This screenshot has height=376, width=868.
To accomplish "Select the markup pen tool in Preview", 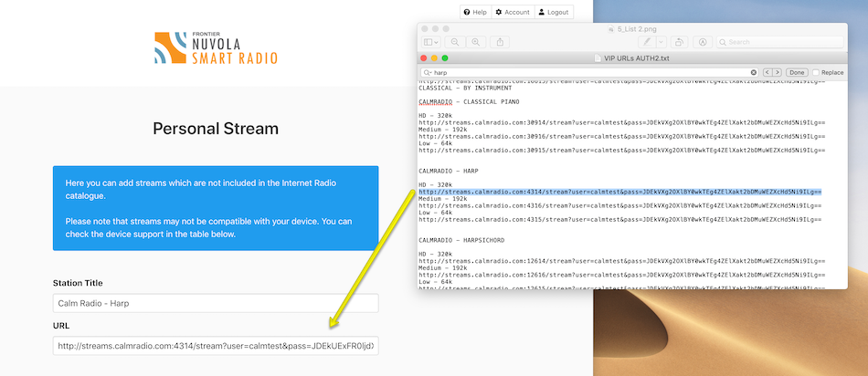I will tap(646, 42).
